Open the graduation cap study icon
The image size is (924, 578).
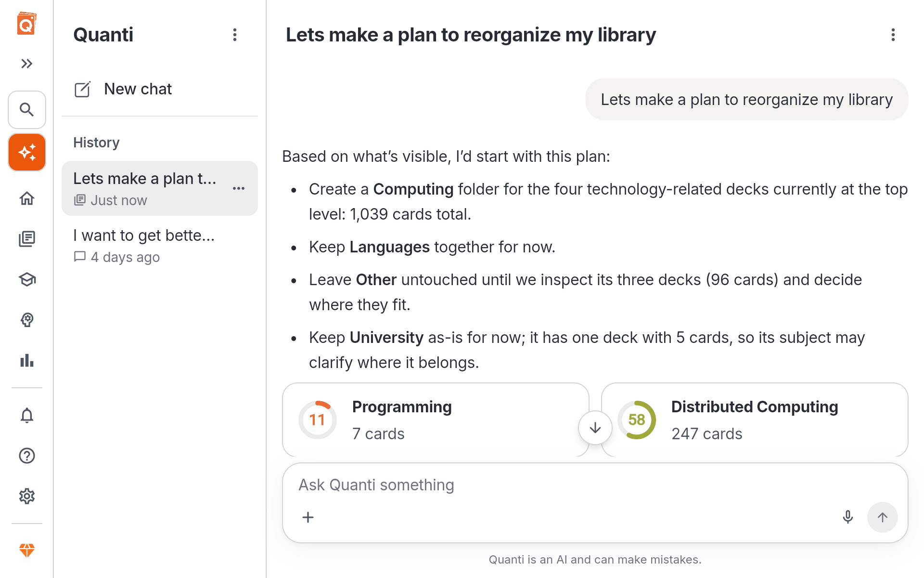[27, 279]
